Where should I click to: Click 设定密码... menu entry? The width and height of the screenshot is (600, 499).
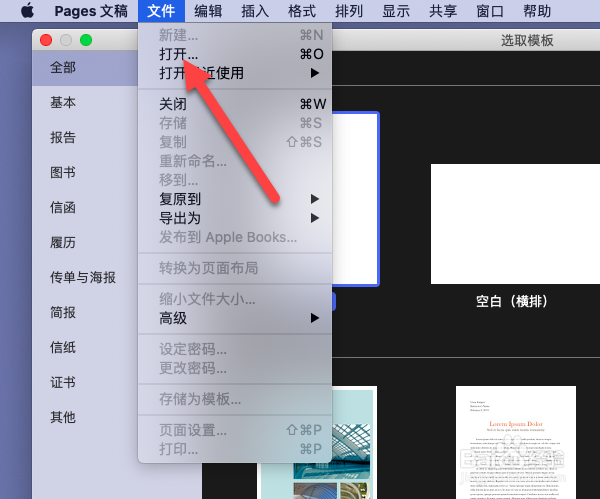pos(235,349)
